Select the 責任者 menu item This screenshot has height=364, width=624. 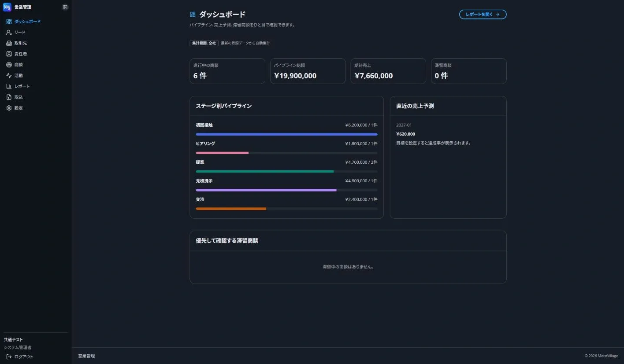click(36, 54)
